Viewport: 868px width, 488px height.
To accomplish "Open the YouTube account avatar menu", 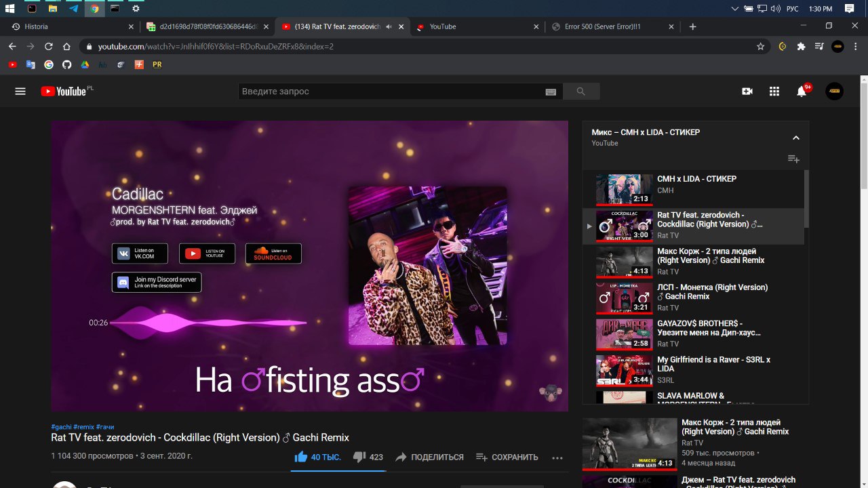I will point(834,91).
